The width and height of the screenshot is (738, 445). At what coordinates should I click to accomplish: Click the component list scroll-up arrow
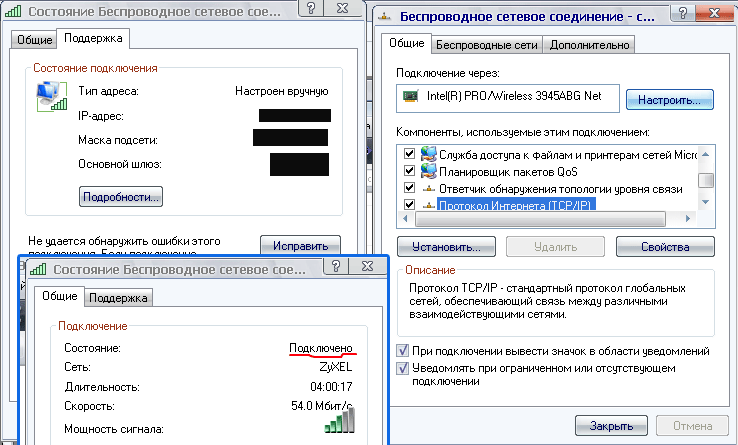pos(705,154)
